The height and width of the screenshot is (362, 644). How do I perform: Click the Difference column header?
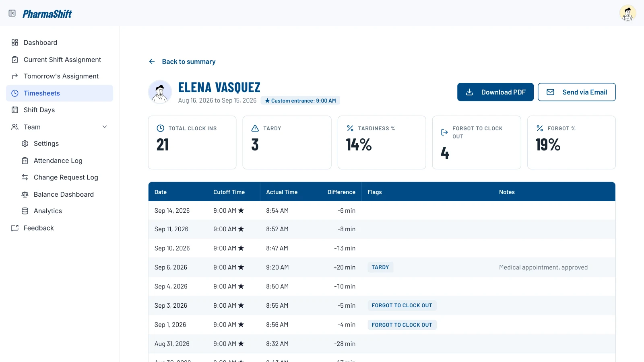341,192
